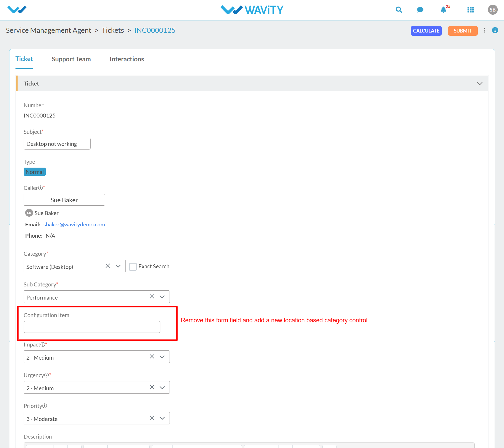Open the three-dot more options menu
Viewport: 504px width, 448px height.
coord(485,30)
